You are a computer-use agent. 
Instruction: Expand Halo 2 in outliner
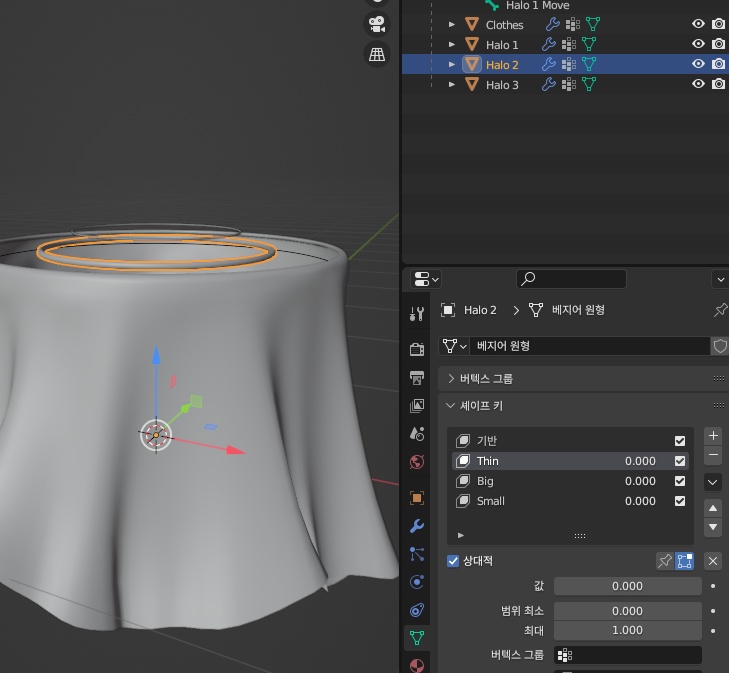pyautogui.click(x=451, y=64)
